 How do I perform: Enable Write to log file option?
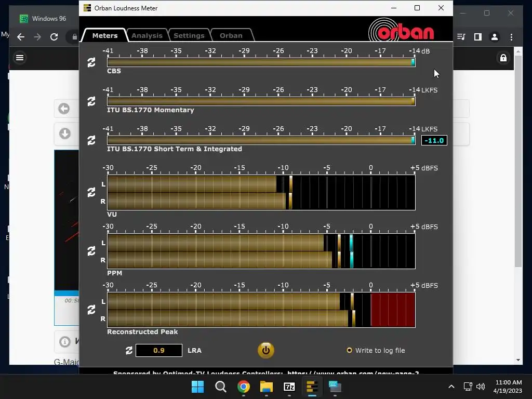pos(376,351)
